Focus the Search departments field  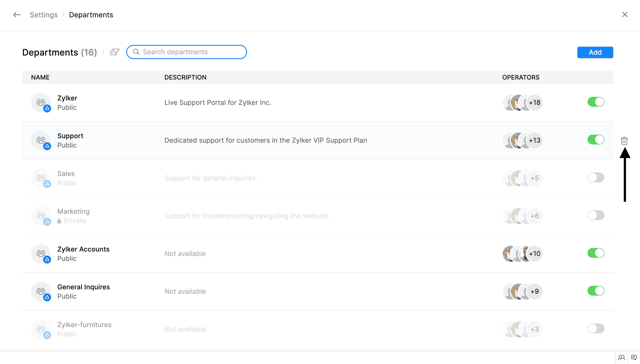point(190,52)
